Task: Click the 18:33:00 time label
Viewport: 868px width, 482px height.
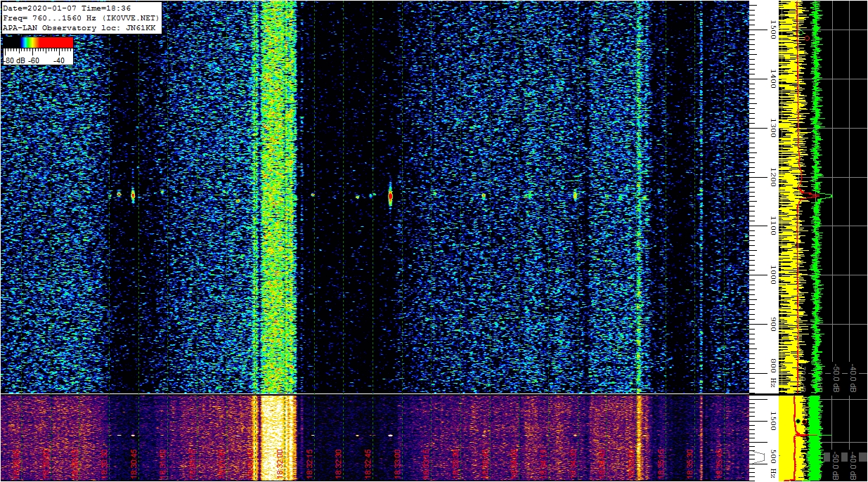Action: pos(396,464)
